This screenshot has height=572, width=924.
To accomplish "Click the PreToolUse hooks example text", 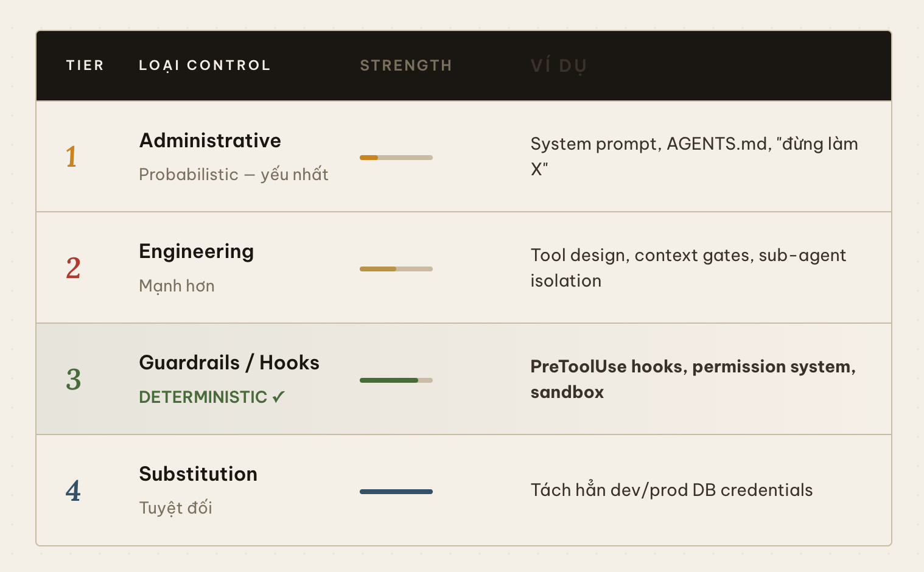I will [x=693, y=379].
